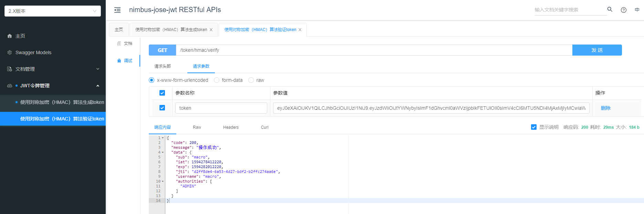Click the 184 b size value
Image resolution: width=644 pixels, height=214 pixels.
point(634,127)
